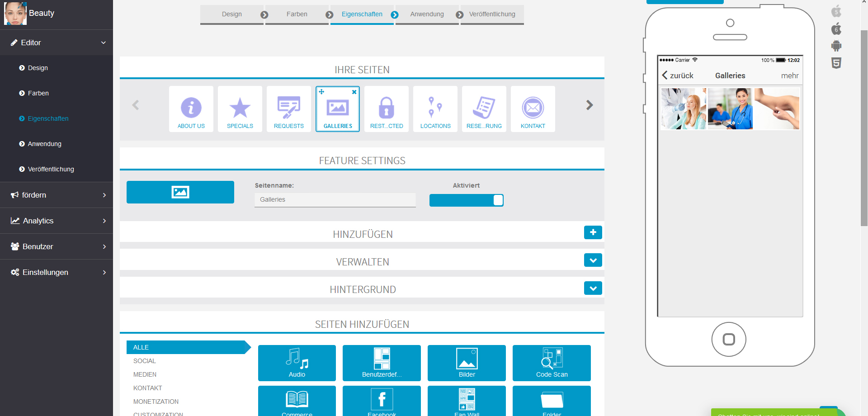Click the move handle on Galleries tile
868x416 pixels.
[321, 92]
